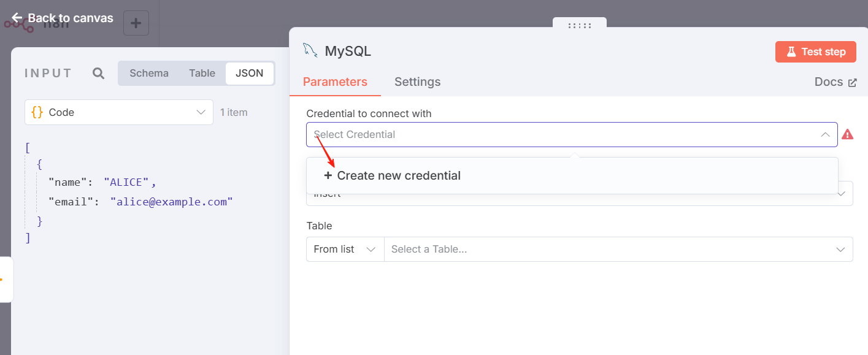
Task: Click the Select a Table field
Action: [x=618, y=250]
